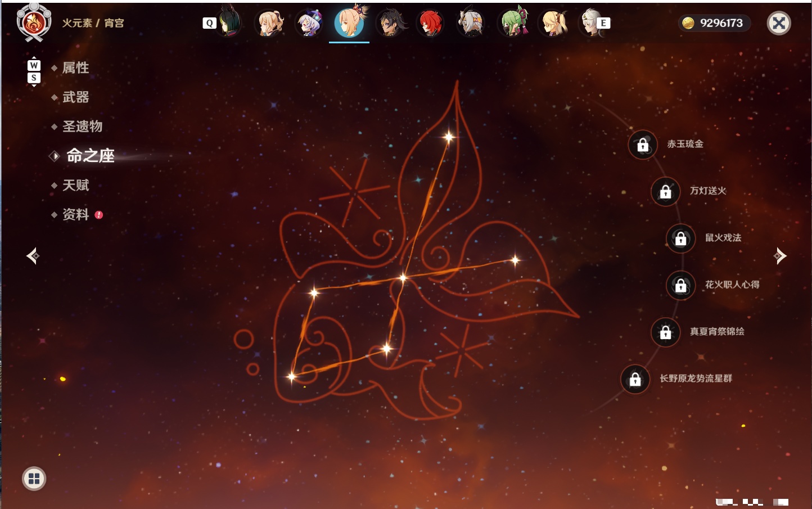Image resolution: width=812 pixels, height=509 pixels.
Task: Switch to Cyno's grey-haired avatar
Action: click(x=471, y=23)
